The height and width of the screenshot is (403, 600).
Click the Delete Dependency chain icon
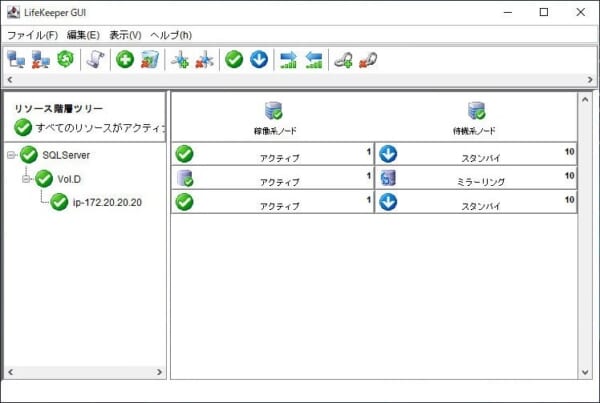[x=368, y=59]
